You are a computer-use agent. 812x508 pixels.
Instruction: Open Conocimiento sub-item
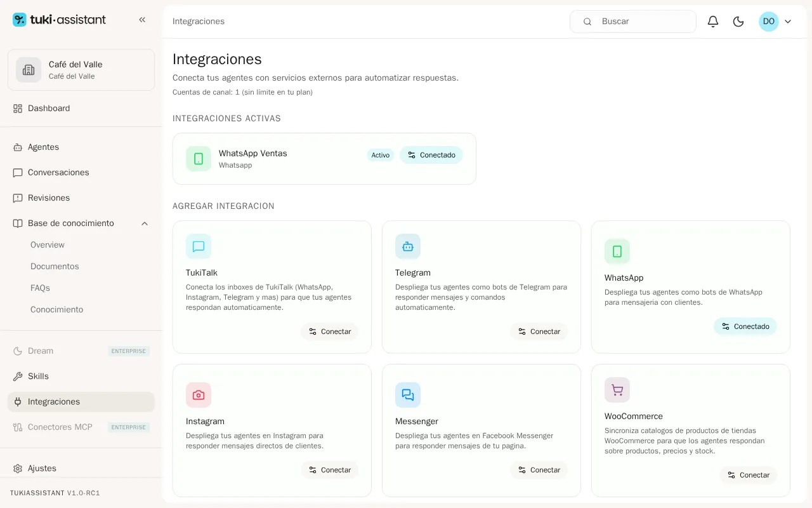[56, 310]
